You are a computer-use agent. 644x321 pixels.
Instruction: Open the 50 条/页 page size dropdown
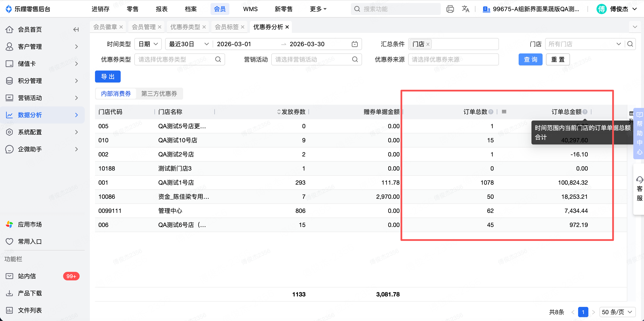(x=617, y=312)
